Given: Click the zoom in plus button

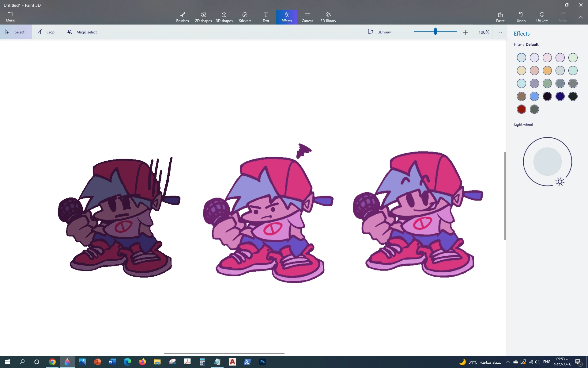Looking at the screenshot, I should (x=466, y=32).
